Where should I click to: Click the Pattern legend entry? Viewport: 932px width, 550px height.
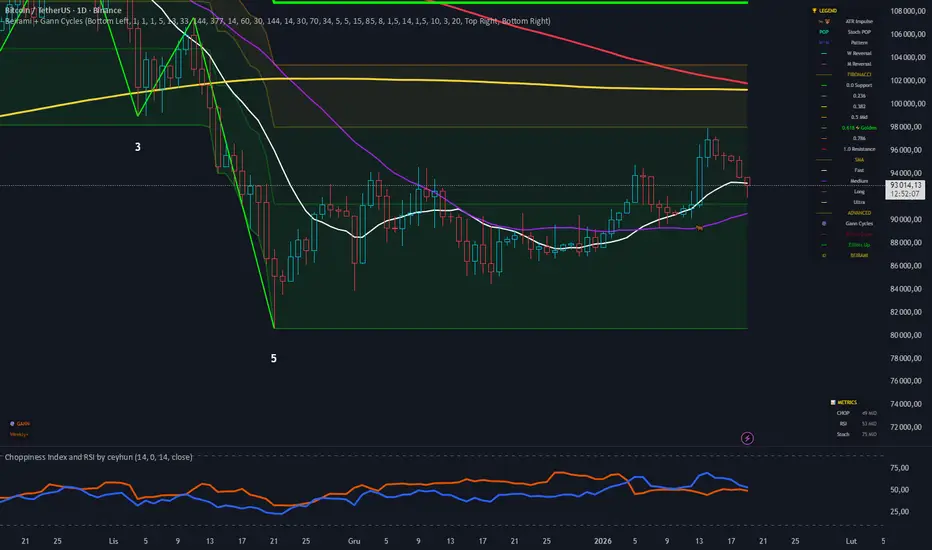click(859, 43)
